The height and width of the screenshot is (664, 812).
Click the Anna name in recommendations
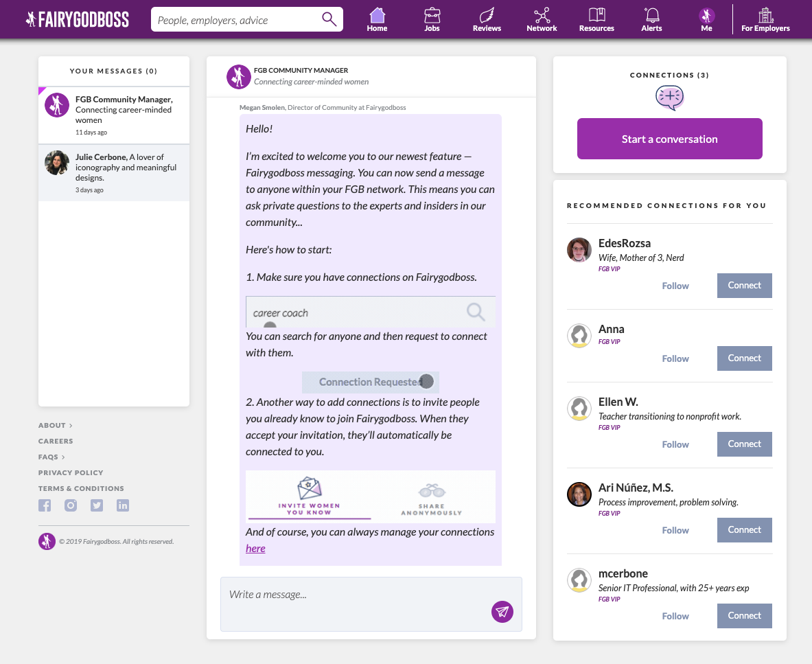tap(611, 330)
